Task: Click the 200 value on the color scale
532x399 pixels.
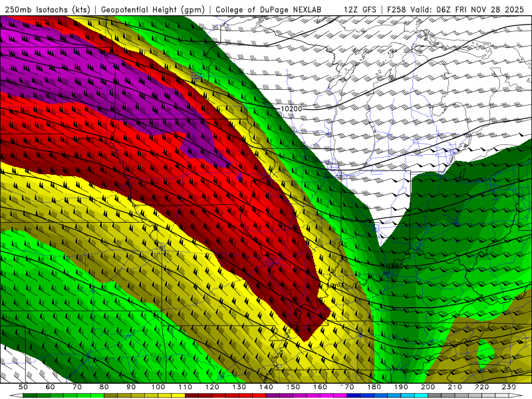Action: point(428,387)
